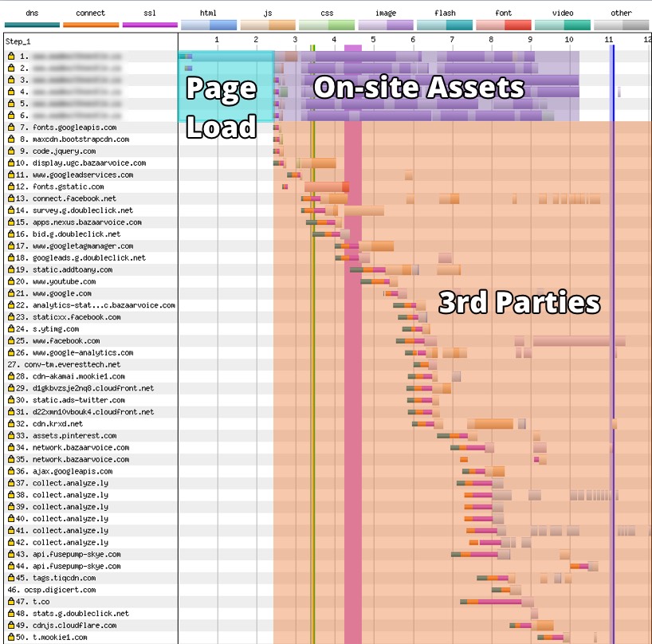Click the other label in the legend
Viewport: 652px width, 644px height.
pyautogui.click(x=621, y=13)
